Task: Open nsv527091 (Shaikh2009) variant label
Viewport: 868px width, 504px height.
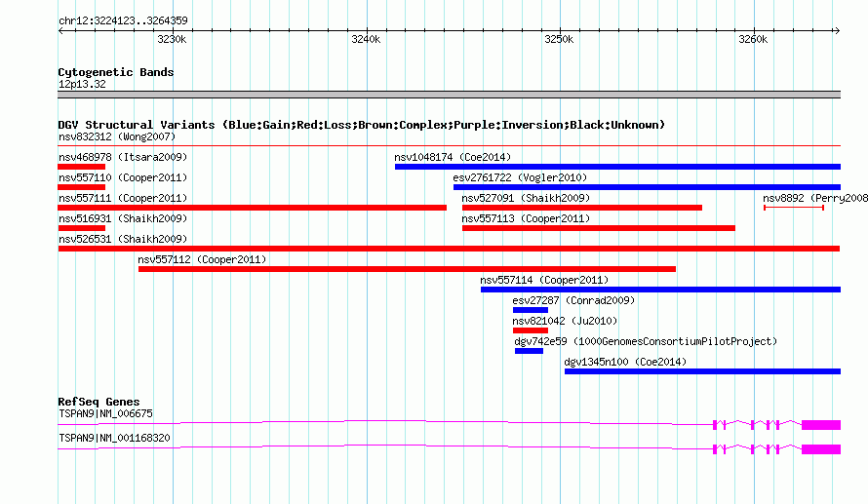Action: [x=526, y=198]
